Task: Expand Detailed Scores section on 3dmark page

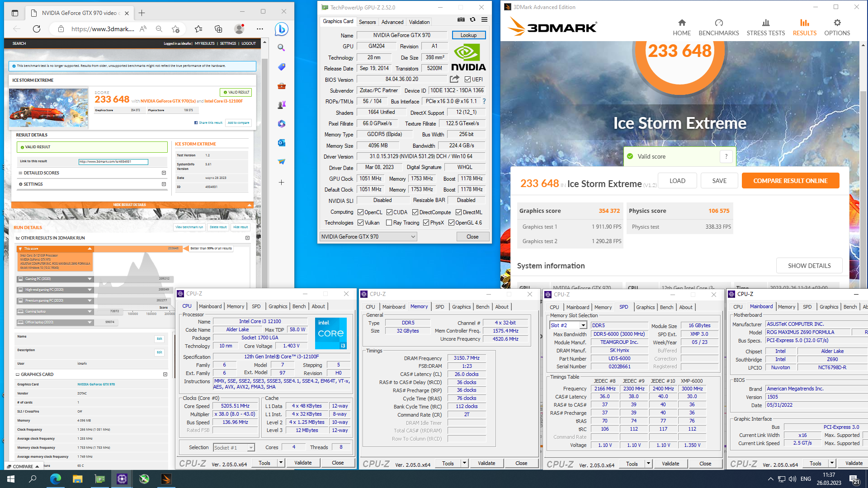Action: point(164,173)
